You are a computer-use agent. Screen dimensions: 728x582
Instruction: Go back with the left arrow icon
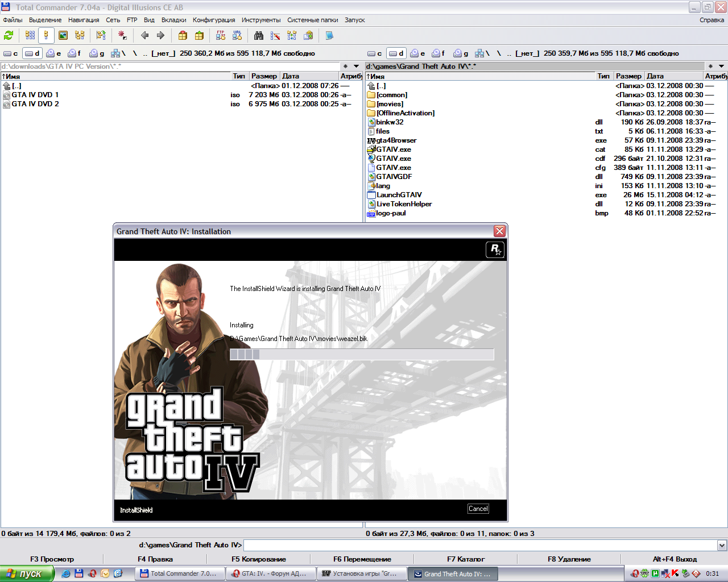[x=144, y=35]
